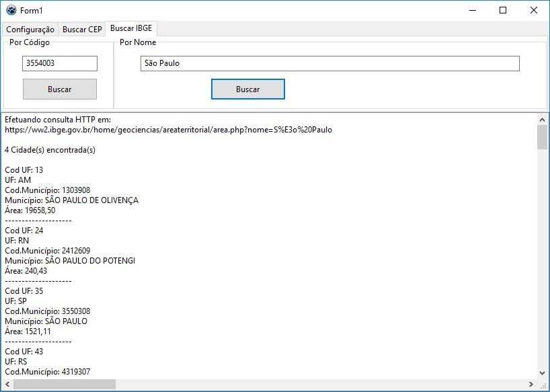Screen dimensions: 550x392
Task: Click the horizontal scrollbar right arrow
Action: coord(531,385)
